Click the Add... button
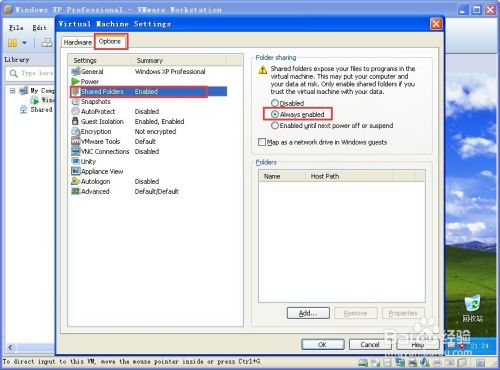The image size is (500, 370). click(x=308, y=313)
